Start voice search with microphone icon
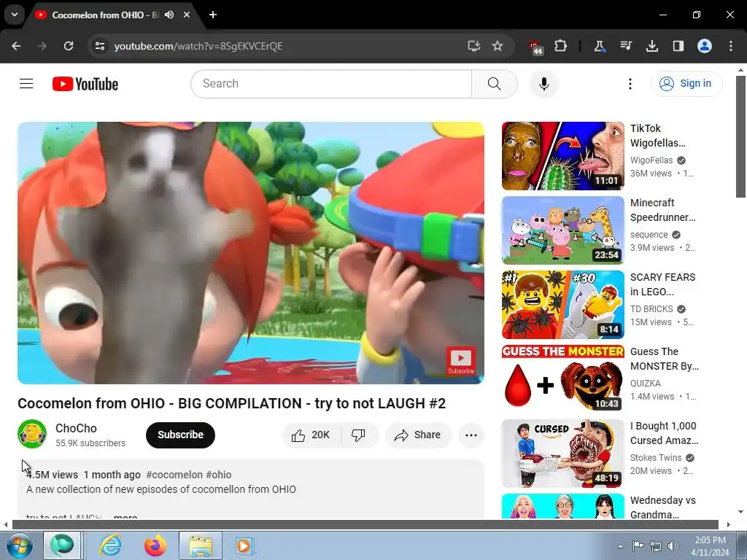The height and width of the screenshot is (560, 747). coord(543,84)
